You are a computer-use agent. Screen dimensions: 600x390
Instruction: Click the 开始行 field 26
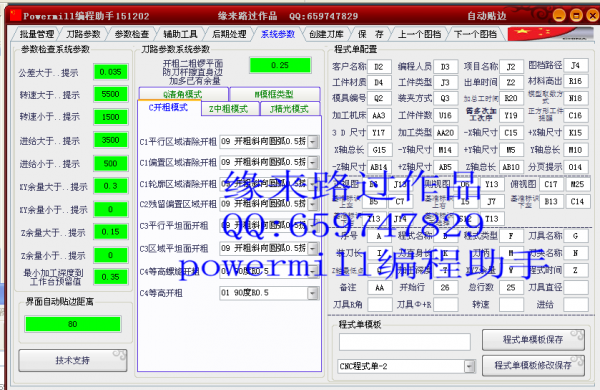pyautogui.click(x=445, y=287)
